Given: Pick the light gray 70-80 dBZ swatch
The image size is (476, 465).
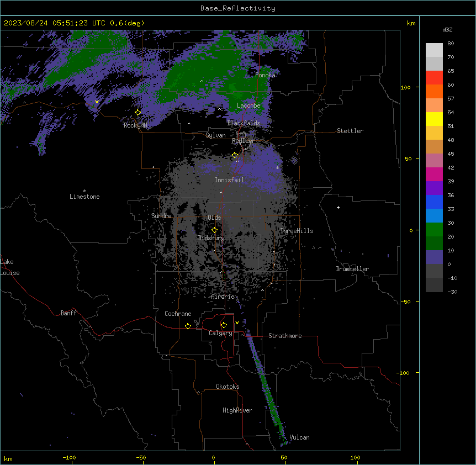Looking at the screenshot, I should 434,50.
